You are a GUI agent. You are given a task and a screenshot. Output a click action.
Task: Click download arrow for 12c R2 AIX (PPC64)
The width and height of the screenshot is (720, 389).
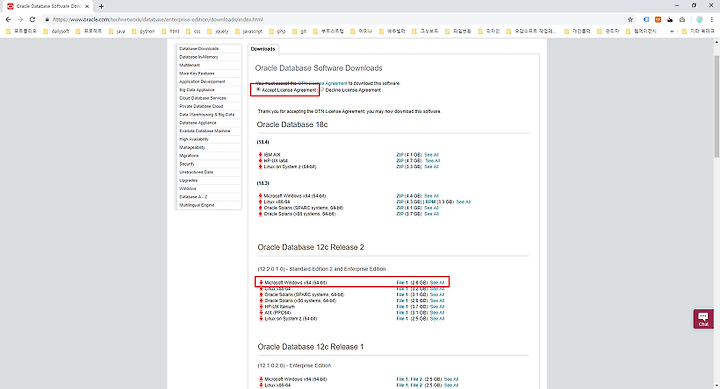point(261,312)
